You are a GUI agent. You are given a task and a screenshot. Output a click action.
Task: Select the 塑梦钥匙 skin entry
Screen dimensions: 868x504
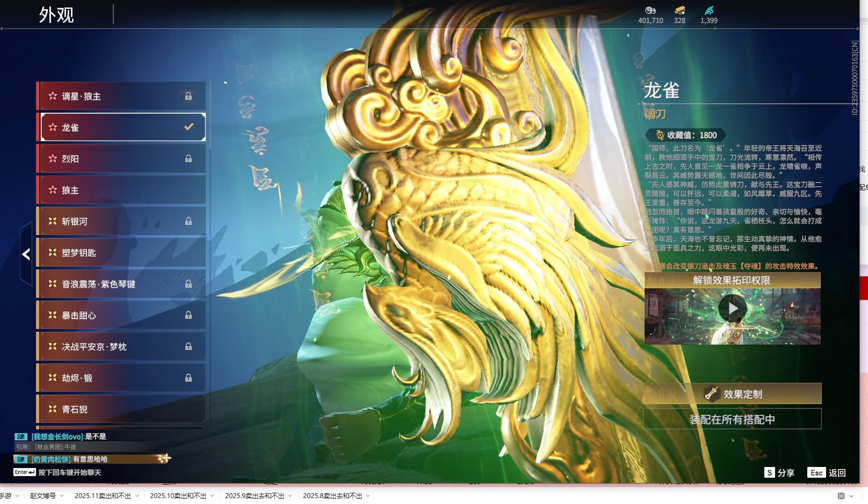coord(121,252)
